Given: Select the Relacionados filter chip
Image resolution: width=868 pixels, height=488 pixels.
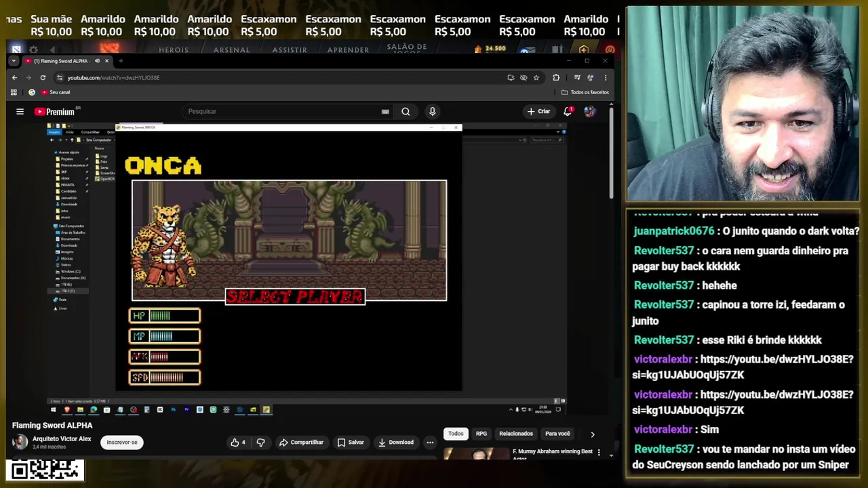Looking at the screenshot, I should (516, 434).
